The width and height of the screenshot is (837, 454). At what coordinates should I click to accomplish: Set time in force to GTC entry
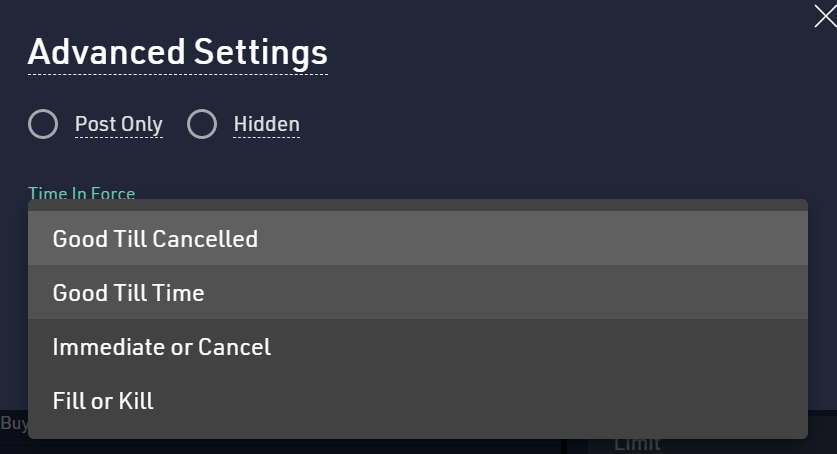tap(155, 238)
